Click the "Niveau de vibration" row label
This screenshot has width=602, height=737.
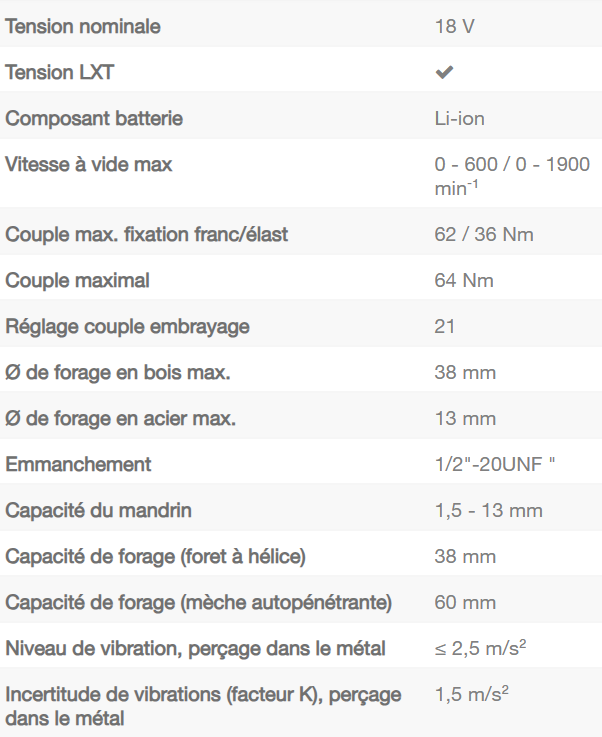196,648
